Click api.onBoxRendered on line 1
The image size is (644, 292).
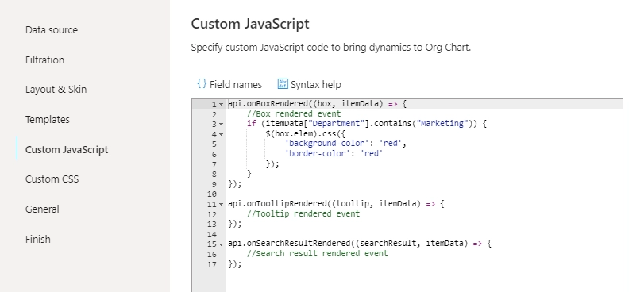(268, 103)
